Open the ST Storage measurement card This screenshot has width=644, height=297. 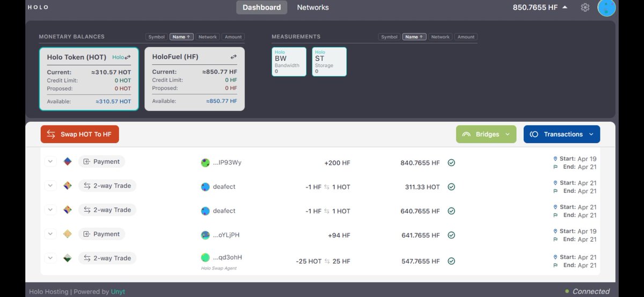329,62
